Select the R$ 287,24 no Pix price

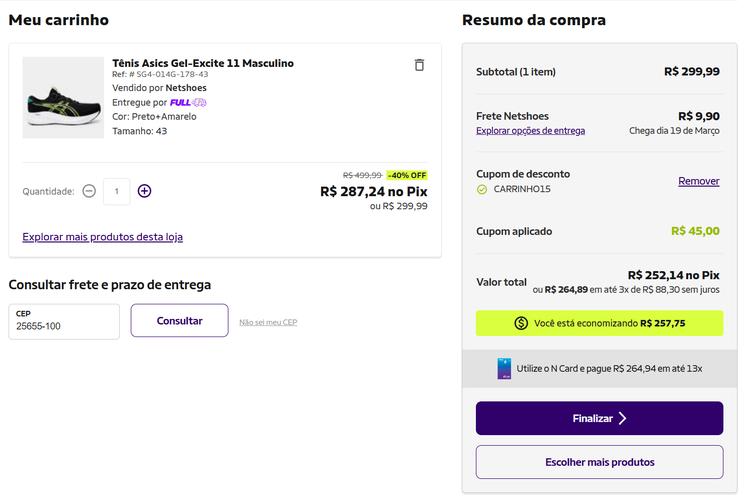pyautogui.click(x=374, y=192)
